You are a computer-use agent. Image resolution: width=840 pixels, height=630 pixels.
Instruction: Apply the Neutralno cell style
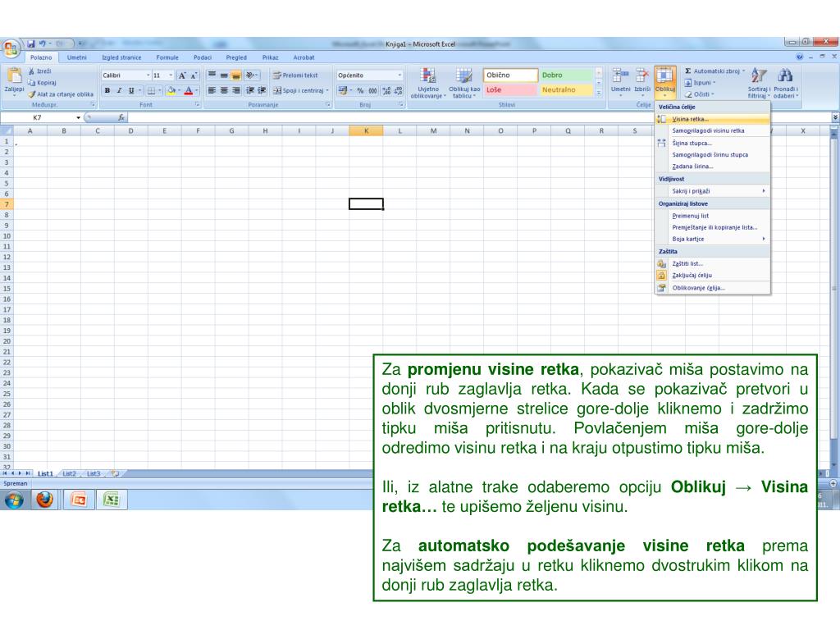(x=566, y=90)
